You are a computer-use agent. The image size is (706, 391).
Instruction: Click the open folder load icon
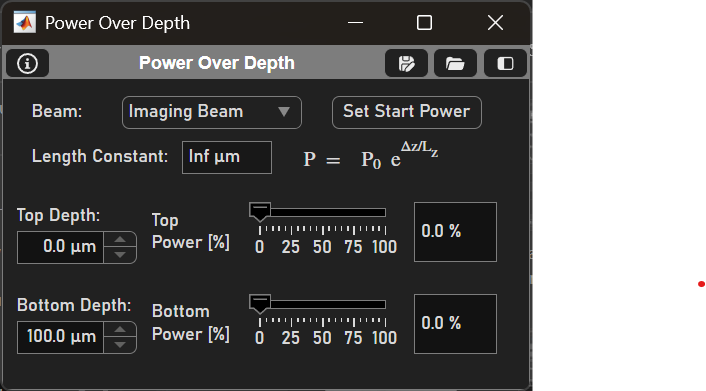[455, 63]
